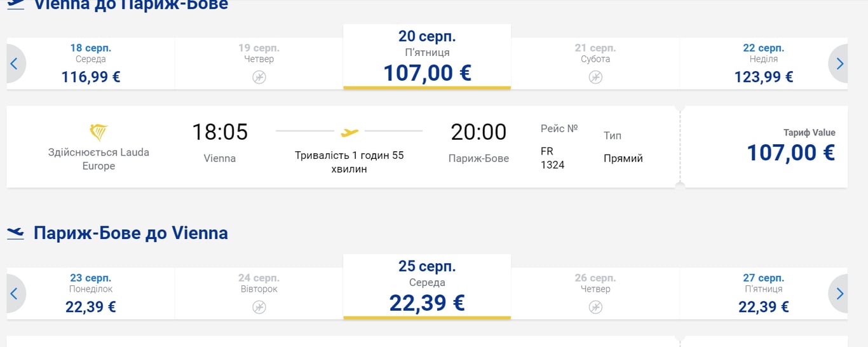The image size is (868, 347).
Task: Click the no-flight icon under 24 серп.
Action: point(259,307)
